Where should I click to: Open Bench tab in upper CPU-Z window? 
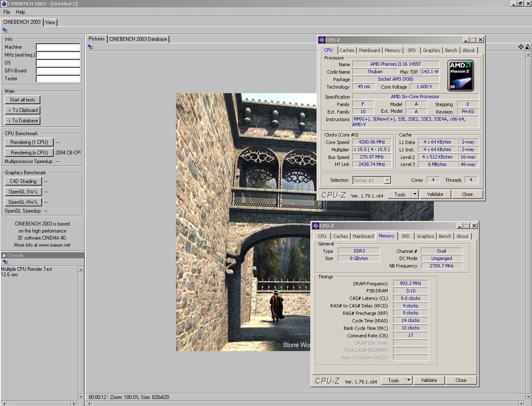click(x=451, y=50)
